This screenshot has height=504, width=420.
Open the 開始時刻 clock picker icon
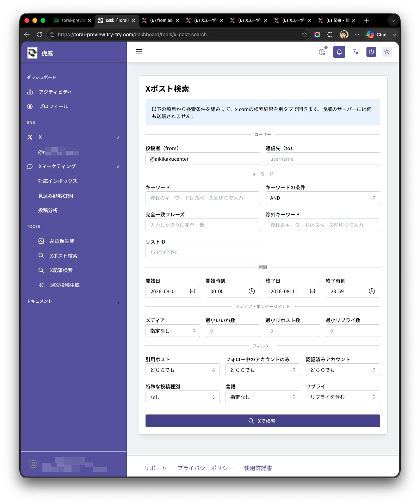252,291
